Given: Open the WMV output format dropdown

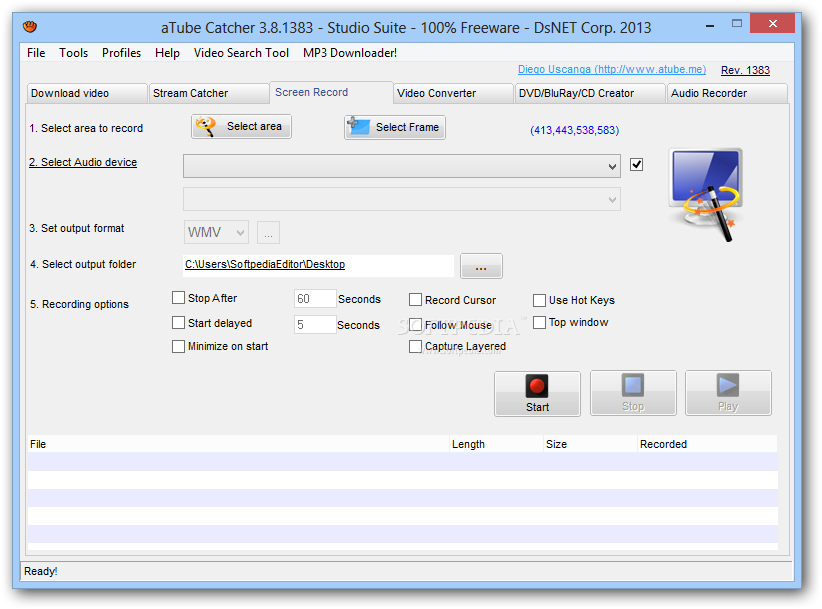Looking at the screenshot, I should [216, 232].
